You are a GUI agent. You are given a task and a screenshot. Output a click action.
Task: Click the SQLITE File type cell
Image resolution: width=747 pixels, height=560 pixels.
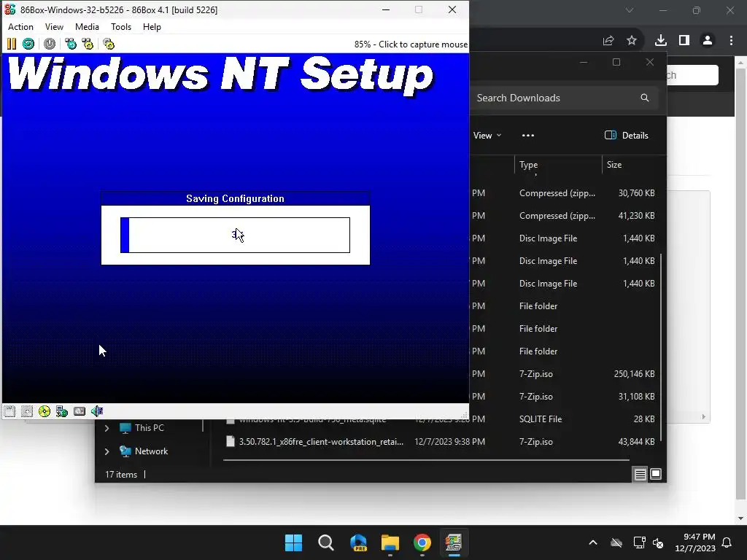[x=541, y=419]
